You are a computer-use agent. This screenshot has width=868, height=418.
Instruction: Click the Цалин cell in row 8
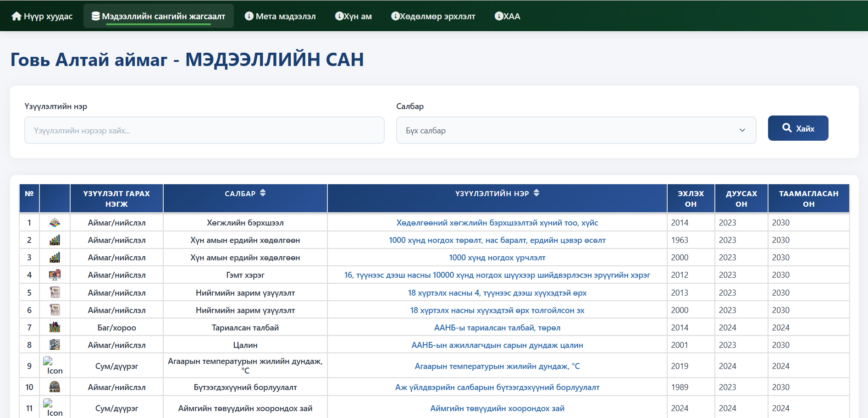[x=245, y=345]
